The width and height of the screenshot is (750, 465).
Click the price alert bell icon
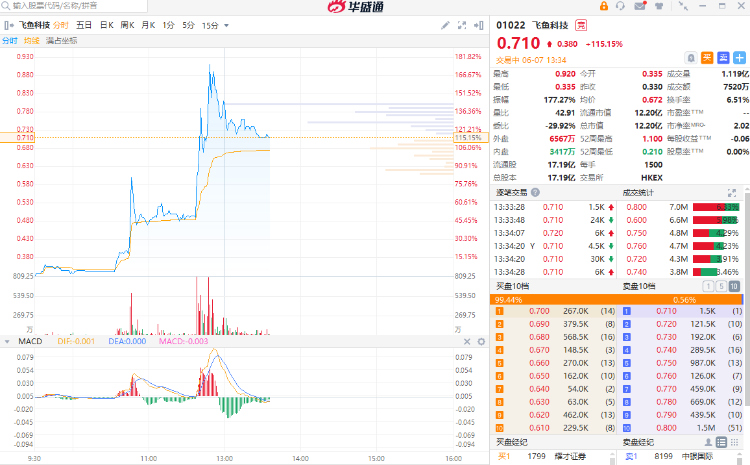point(691,58)
